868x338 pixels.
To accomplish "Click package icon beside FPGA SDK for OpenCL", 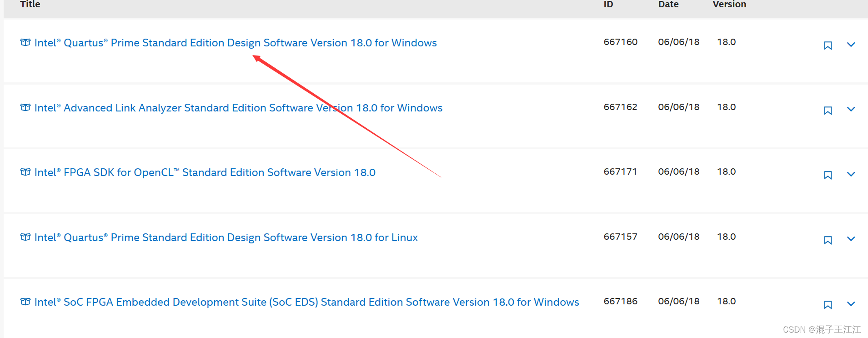I will coord(25,172).
